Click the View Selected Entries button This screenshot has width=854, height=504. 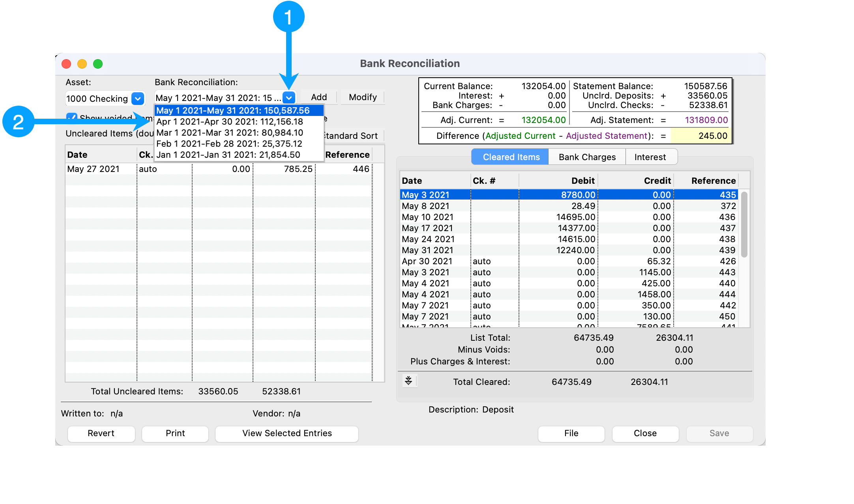click(287, 433)
